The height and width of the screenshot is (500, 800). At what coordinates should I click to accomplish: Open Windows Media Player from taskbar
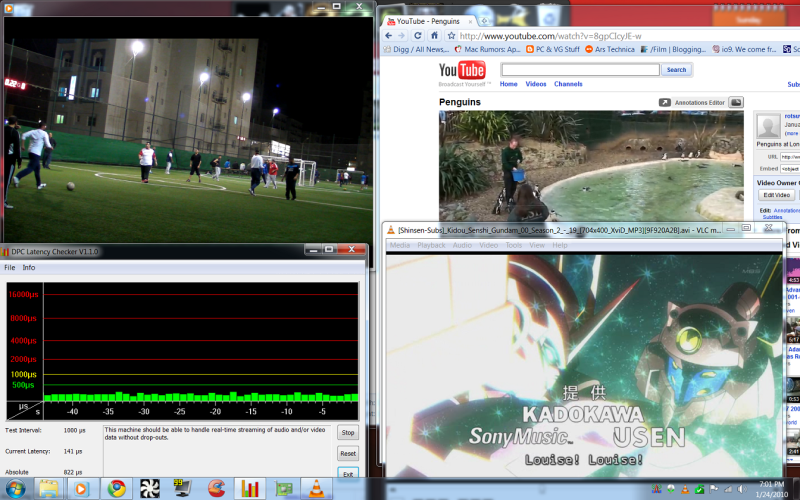pos(81,489)
